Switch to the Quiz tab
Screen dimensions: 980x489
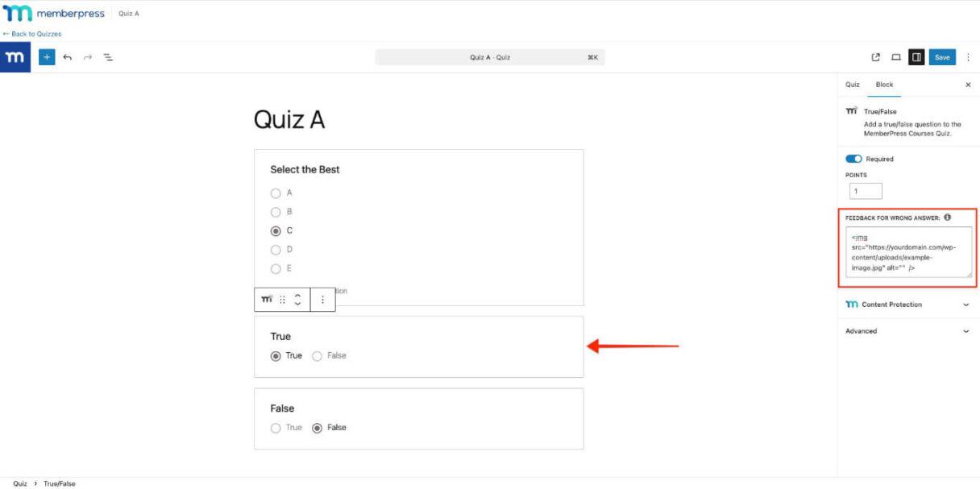tap(853, 84)
